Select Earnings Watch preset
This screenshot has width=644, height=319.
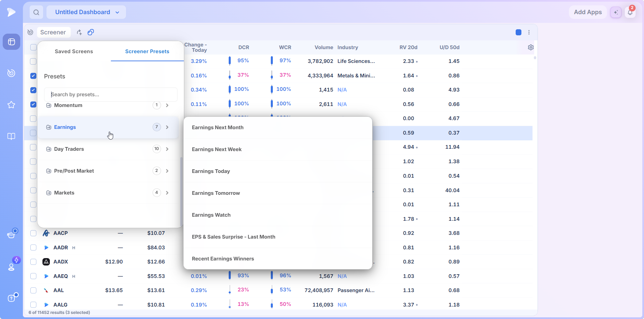(278, 215)
